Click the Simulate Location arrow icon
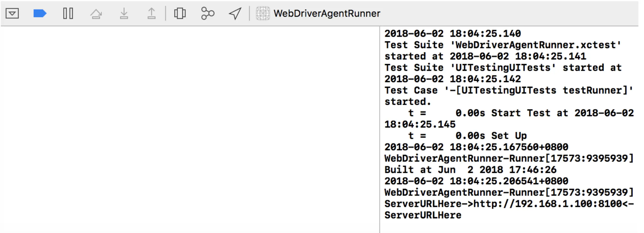 click(235, 13)
